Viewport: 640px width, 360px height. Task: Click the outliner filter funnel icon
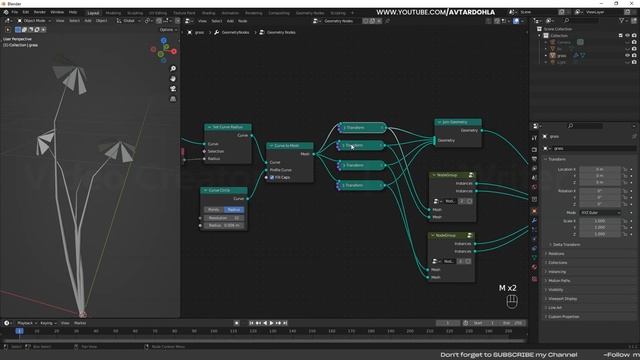(622, 20)
